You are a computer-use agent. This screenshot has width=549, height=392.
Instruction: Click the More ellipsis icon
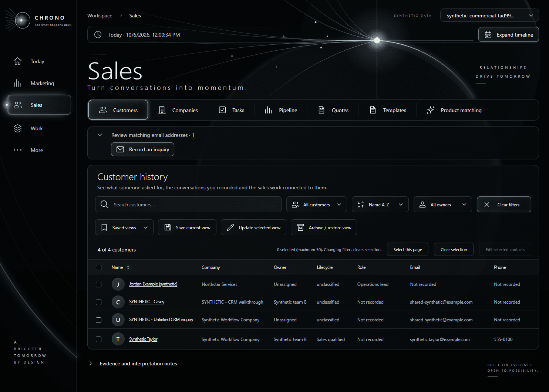(17, 150)
